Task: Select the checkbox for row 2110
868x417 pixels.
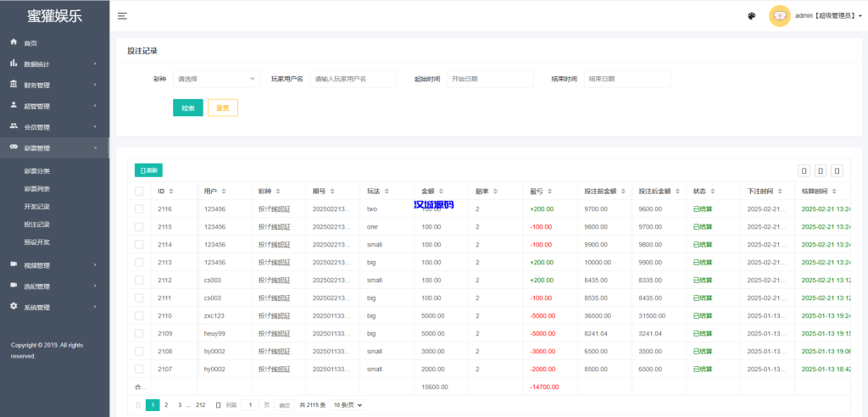Action: 139,315
